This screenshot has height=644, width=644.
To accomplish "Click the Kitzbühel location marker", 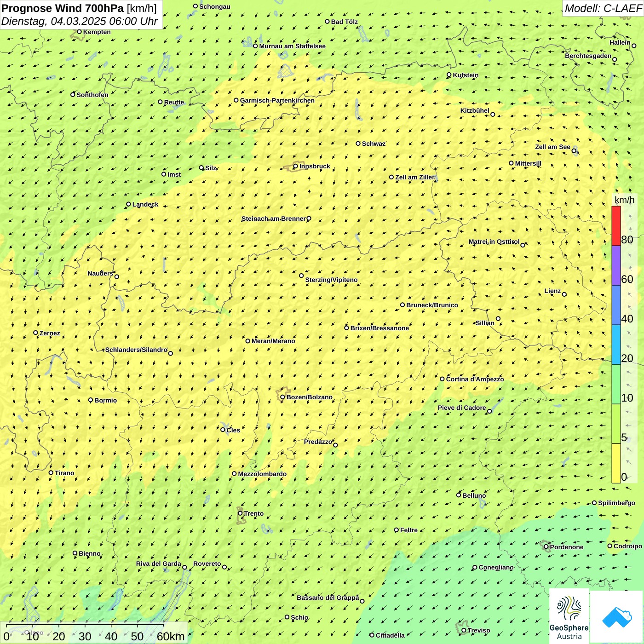I will 493,115.
